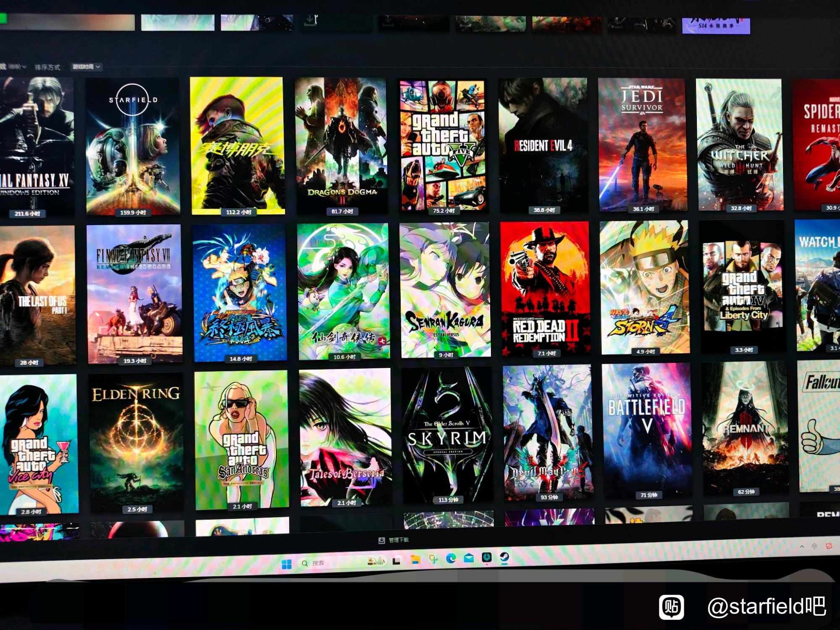Open the GTA San Andreas cover

coord(242,440)
